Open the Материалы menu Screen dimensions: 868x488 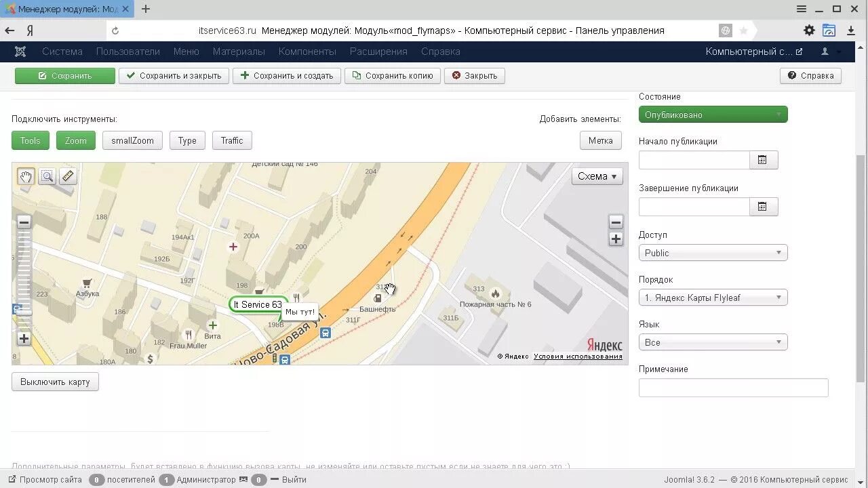(x=239, y=52)
